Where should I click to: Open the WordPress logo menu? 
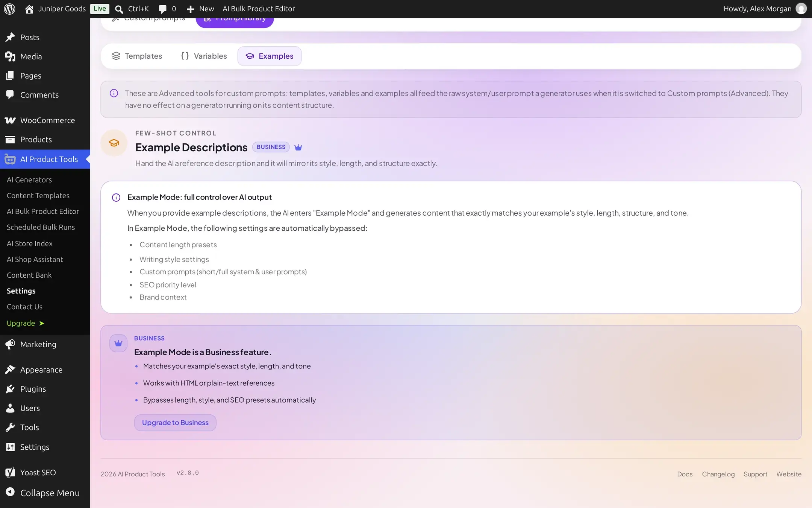[9, 9]
